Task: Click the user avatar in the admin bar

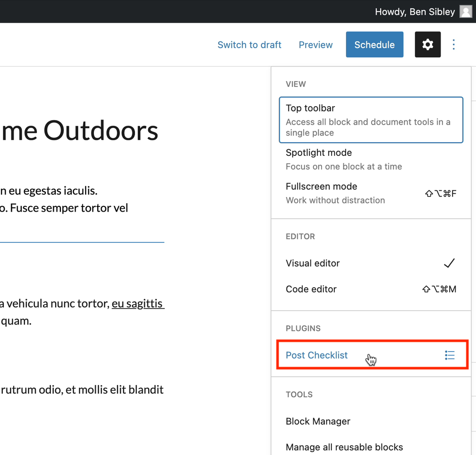Action: 466,11
